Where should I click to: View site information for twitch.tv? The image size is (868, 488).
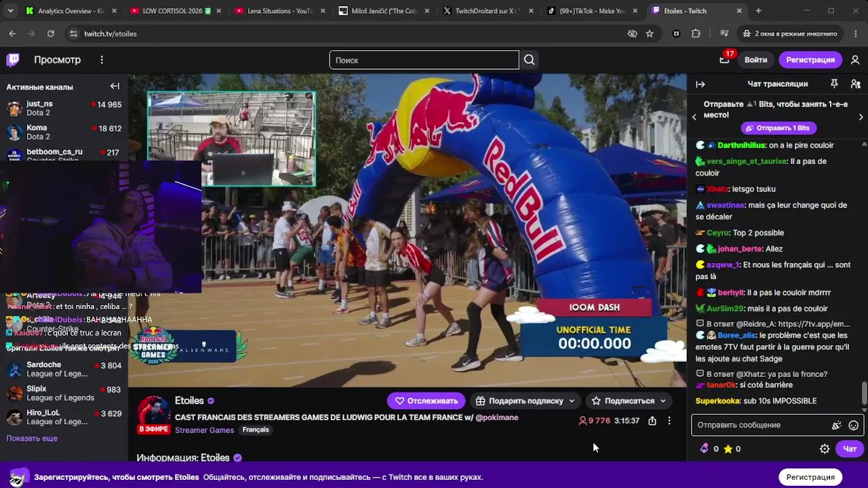point(73,33)
